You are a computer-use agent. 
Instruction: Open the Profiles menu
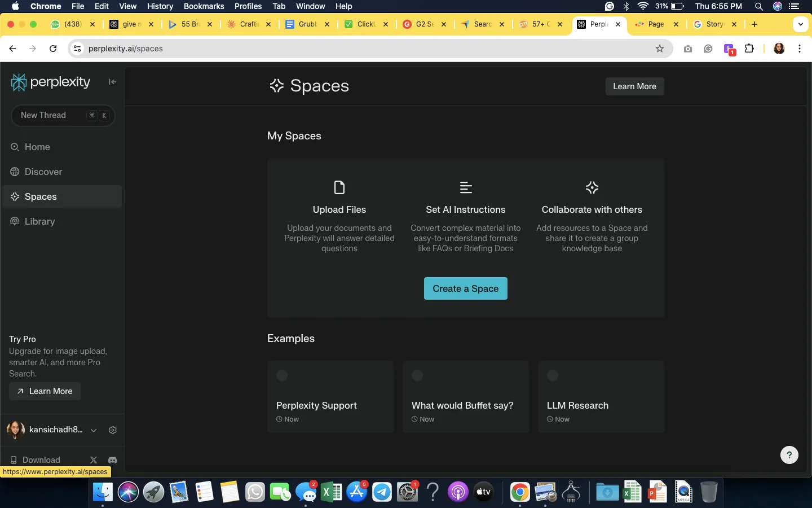[248, 6]
